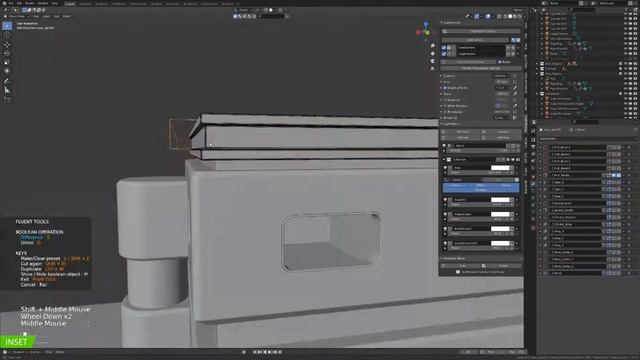Open the Help menu

(x=55, y=3)
